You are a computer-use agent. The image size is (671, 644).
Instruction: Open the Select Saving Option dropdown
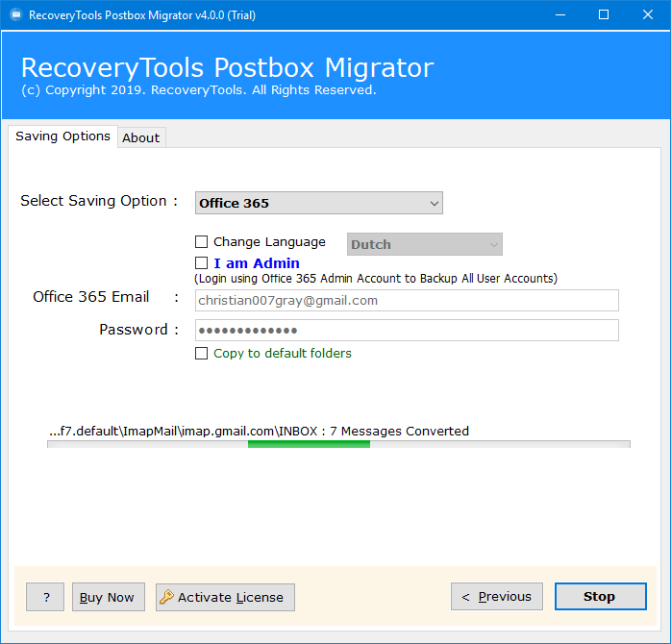[319, 203]
